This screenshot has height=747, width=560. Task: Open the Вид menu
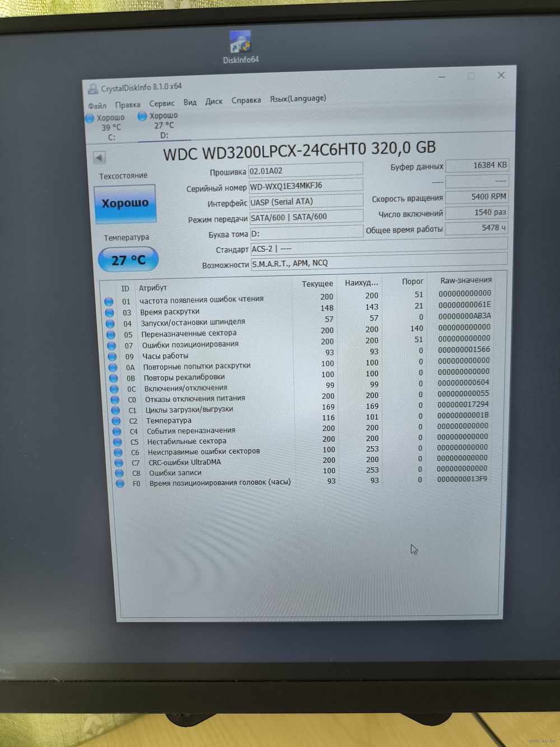[x=190, y=103]
